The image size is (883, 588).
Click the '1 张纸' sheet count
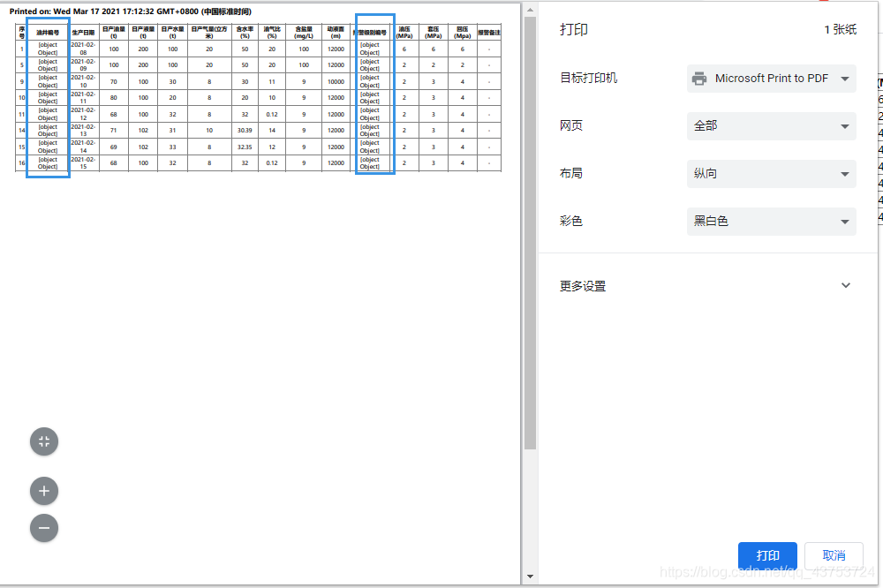click(841, 30)
